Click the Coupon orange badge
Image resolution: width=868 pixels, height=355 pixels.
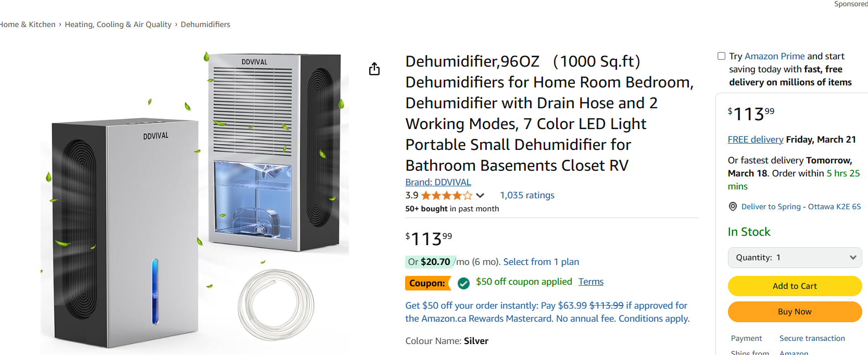click(x=427, y=283)
